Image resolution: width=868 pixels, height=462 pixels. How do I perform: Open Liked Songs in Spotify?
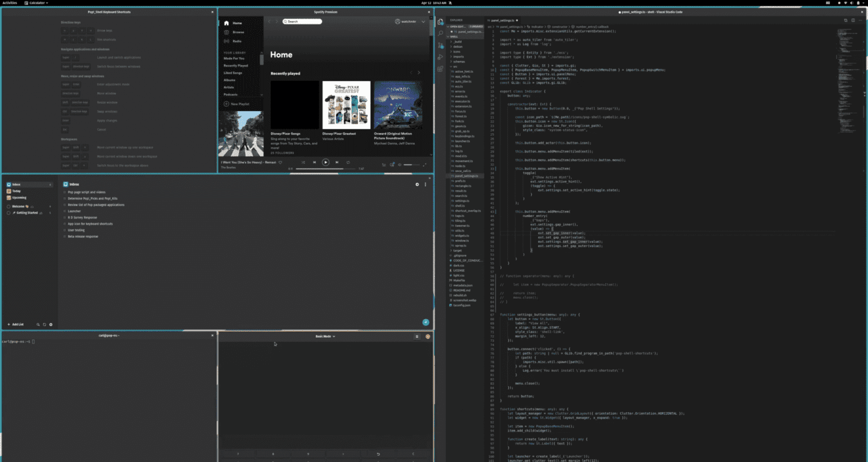pos(233,72)
